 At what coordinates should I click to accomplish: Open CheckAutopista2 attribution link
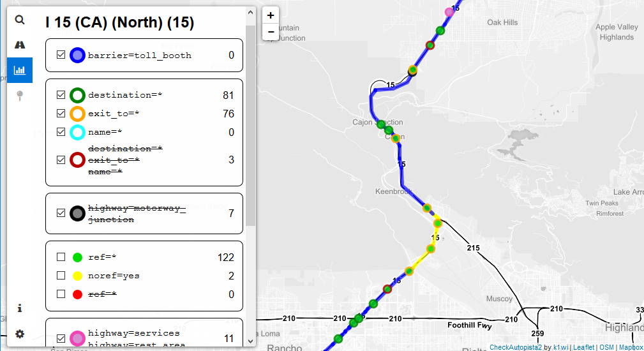click(516, 347)
